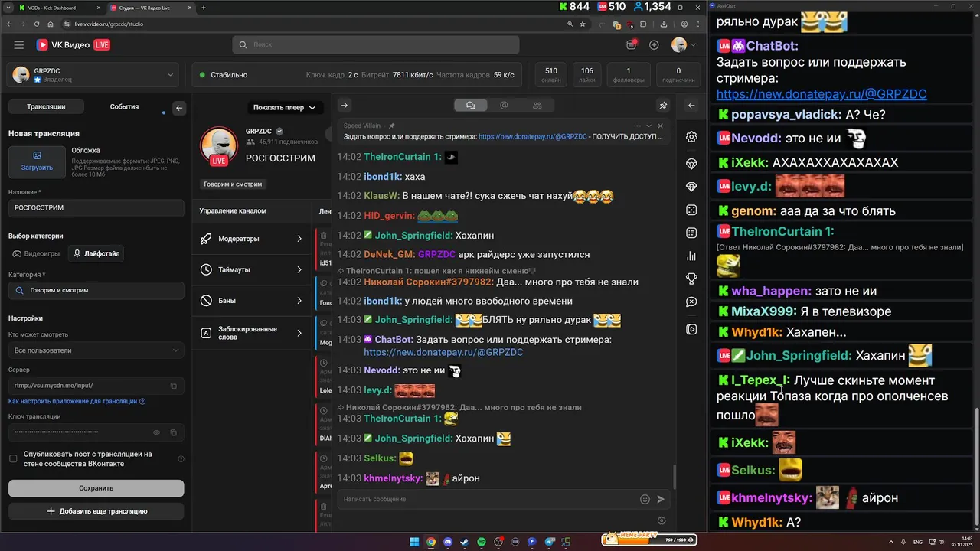Image resolution: width=980 pixels, height=551 pixels.
Task: Expand the Таймауты section
Action: tap(251, 269)
